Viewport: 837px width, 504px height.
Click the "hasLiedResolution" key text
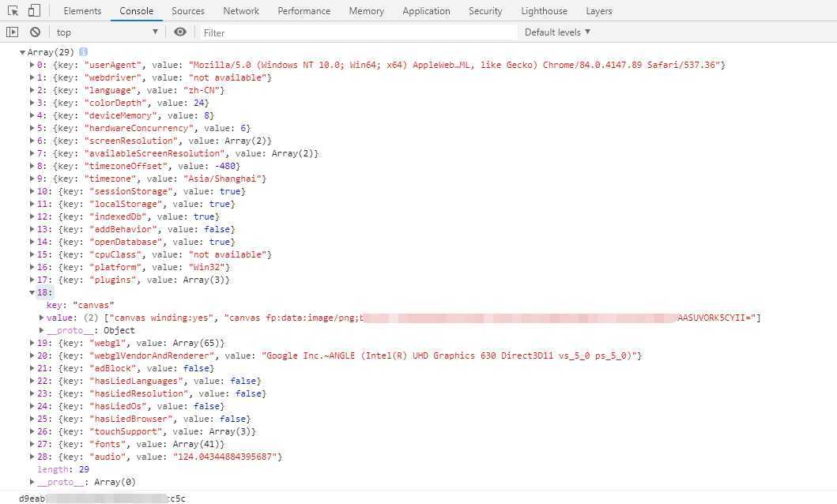139,393
